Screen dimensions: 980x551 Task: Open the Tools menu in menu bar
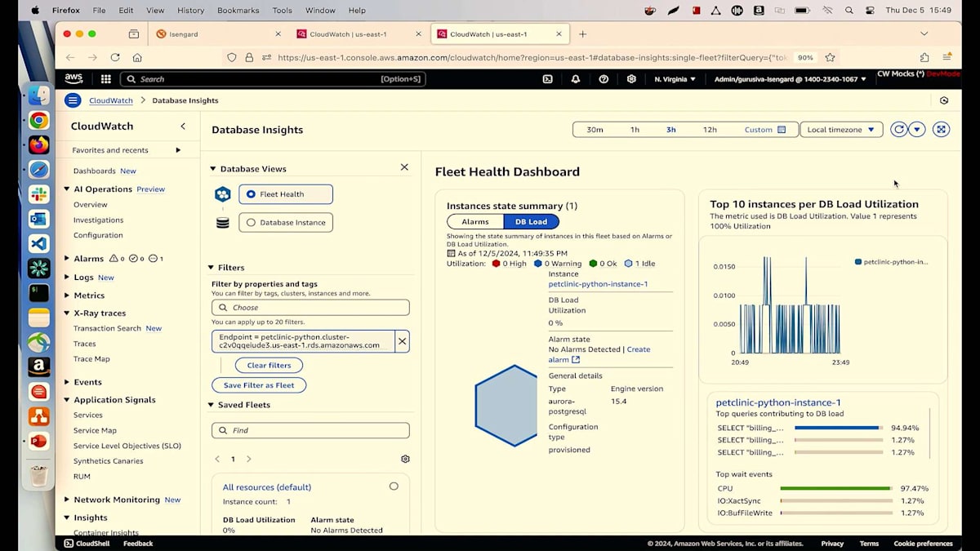click(282, 11)
